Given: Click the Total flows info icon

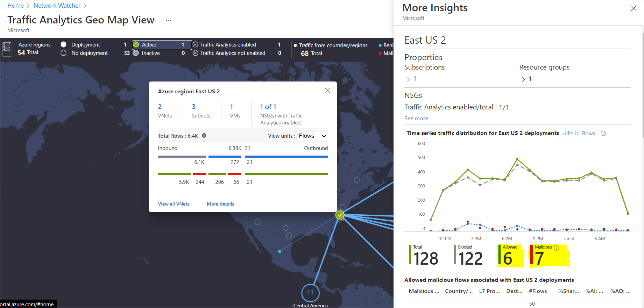Looking at the screenshot, I should pyautogui.click(x=204, y=136).
